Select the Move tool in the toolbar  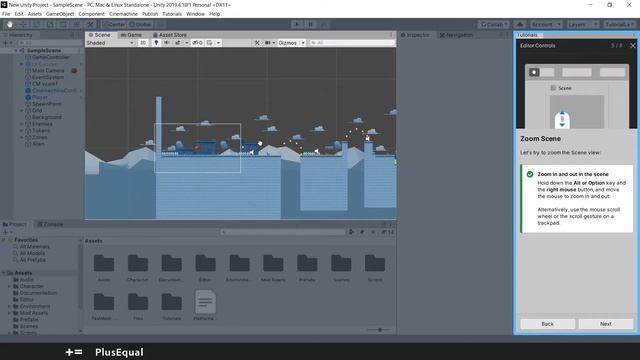(x=23, y=24)
